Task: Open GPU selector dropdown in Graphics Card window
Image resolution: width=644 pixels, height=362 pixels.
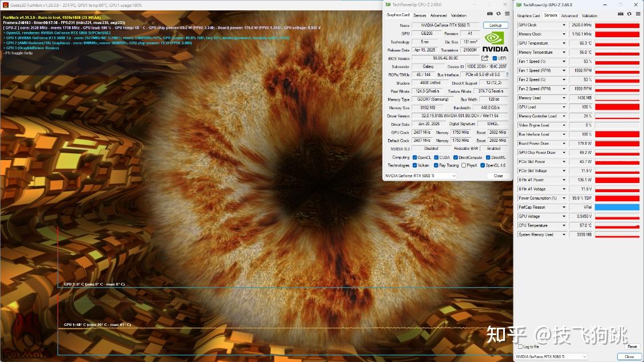Action: pos(420,176)
